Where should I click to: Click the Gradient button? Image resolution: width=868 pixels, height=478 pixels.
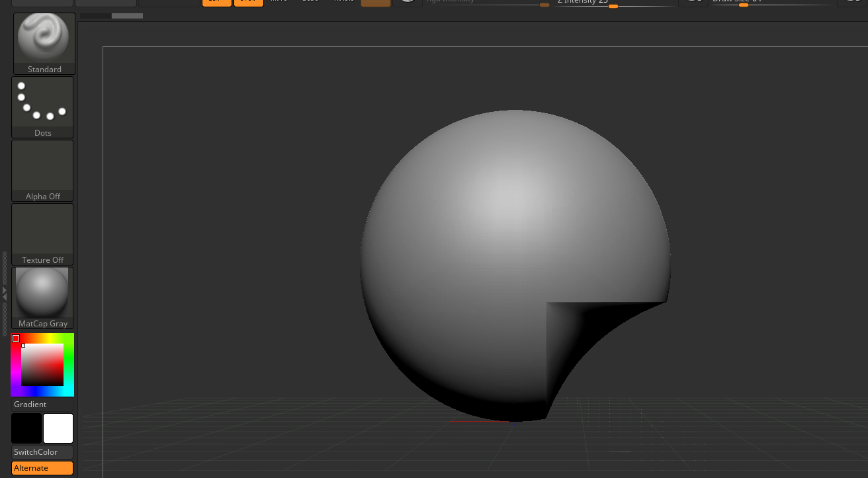pyautogui.click(x=42, y=405)
